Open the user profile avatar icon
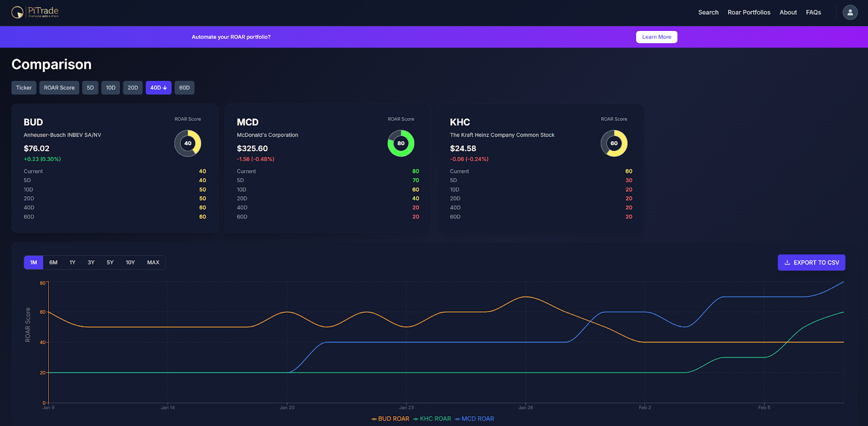This screenshot has height=426, width=868. click(x=850, y=12)
